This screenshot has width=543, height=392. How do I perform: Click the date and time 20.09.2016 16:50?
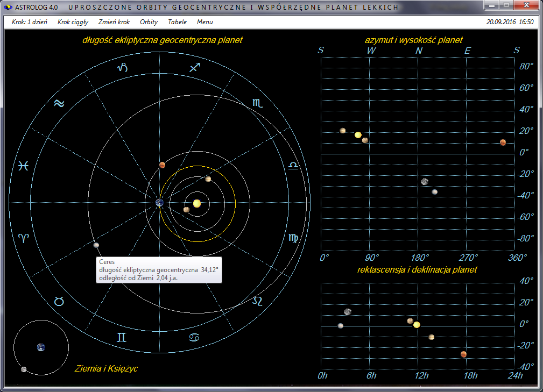coord(510,22)
